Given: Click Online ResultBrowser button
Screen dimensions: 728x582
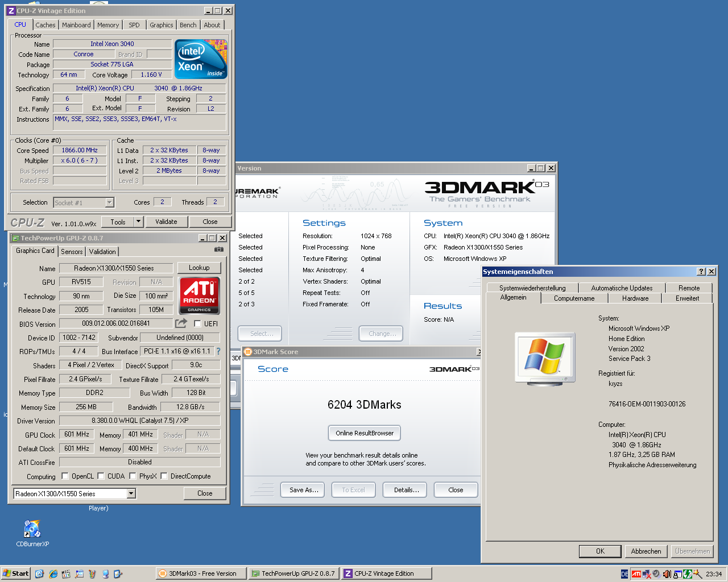Looking at the screenshot, I should pyautogui.click(x=365, y=433).
